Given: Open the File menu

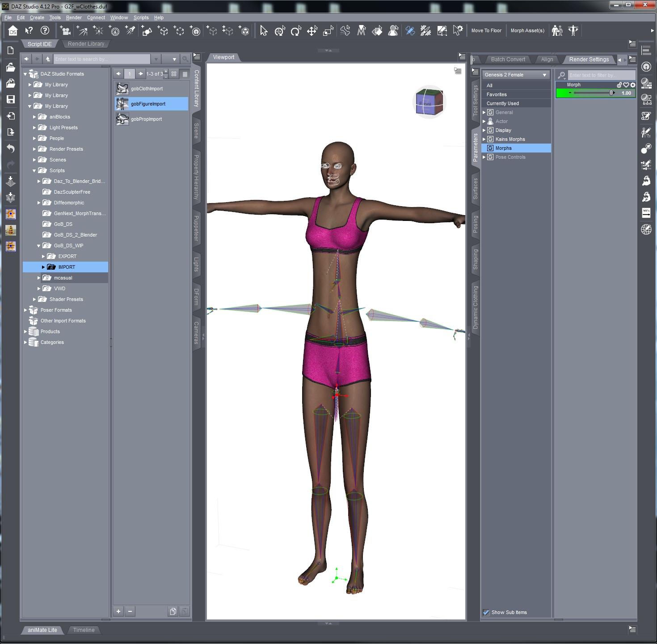Looking at the screenshot, I should pyautogui.click(x=8, y=17).
